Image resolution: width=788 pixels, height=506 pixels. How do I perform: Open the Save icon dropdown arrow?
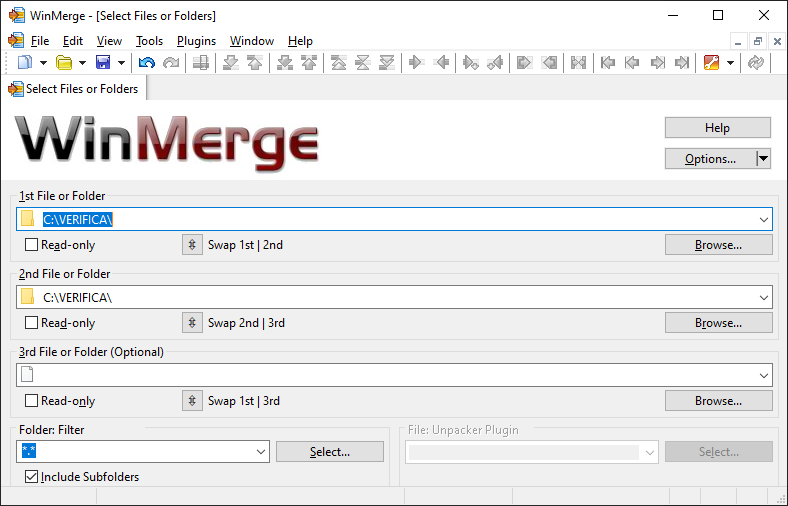click(x=121, y=63)
